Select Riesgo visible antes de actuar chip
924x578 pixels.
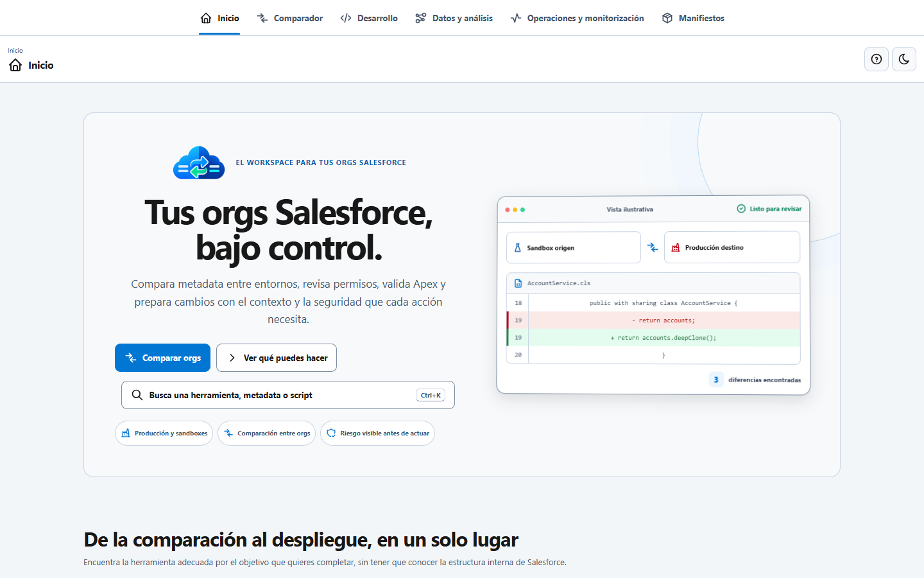pyautogui.click(x=377, y=433)
